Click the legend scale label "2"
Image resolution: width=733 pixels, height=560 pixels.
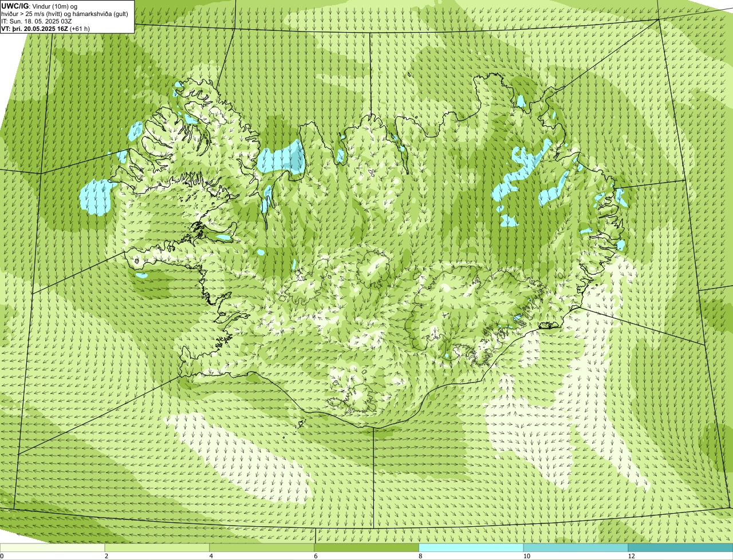pyautogui.click(x=107, y=556)
